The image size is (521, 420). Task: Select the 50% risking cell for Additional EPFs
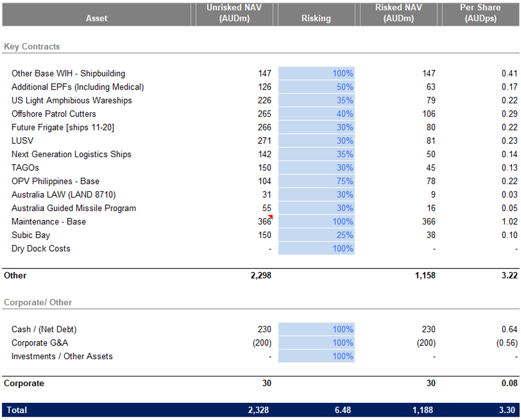(316, 87)
